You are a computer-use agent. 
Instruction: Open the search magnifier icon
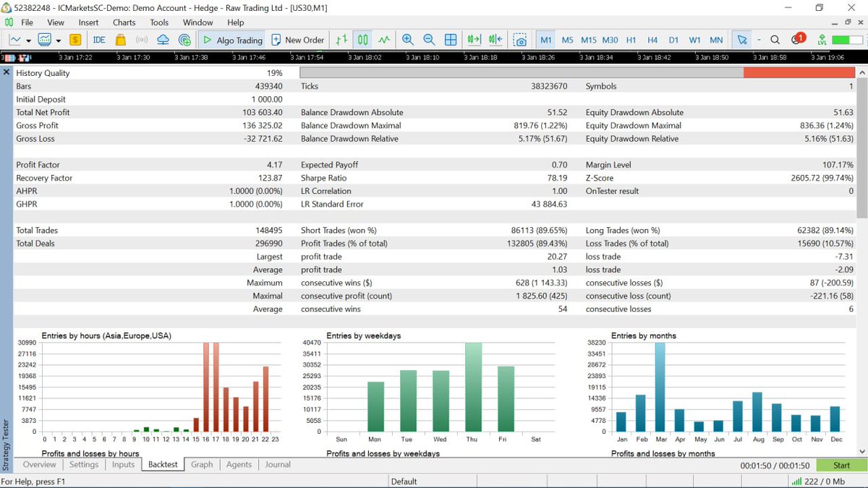click(775, 40)
